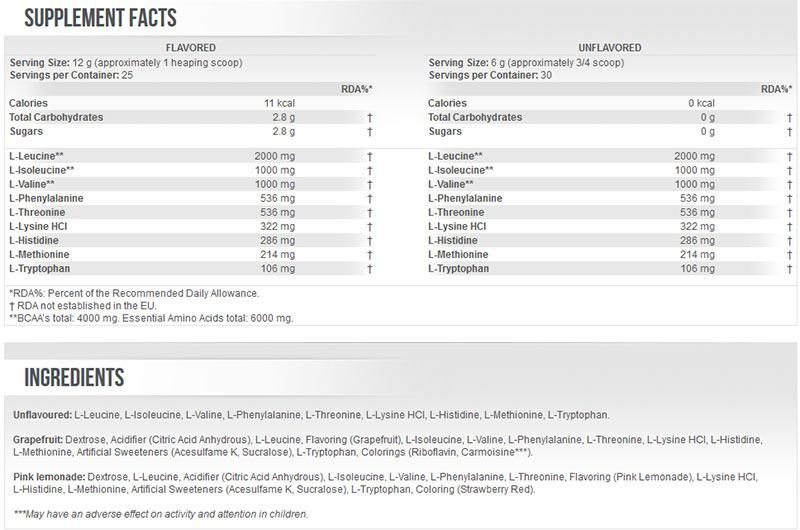This screenshot has height=530, width=800.
Task: Click unflavored L-Histidine '286 mg' value
Action: 697,240
